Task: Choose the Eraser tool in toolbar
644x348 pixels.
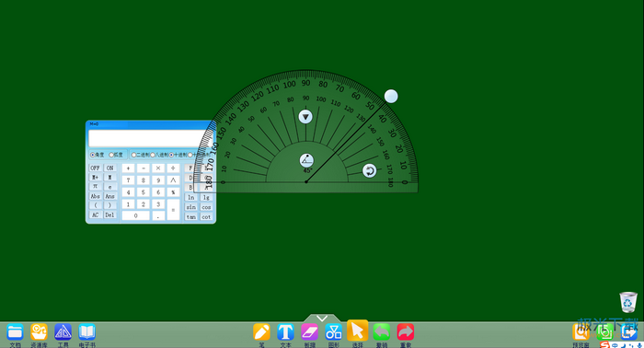Action: click(309, 332)
